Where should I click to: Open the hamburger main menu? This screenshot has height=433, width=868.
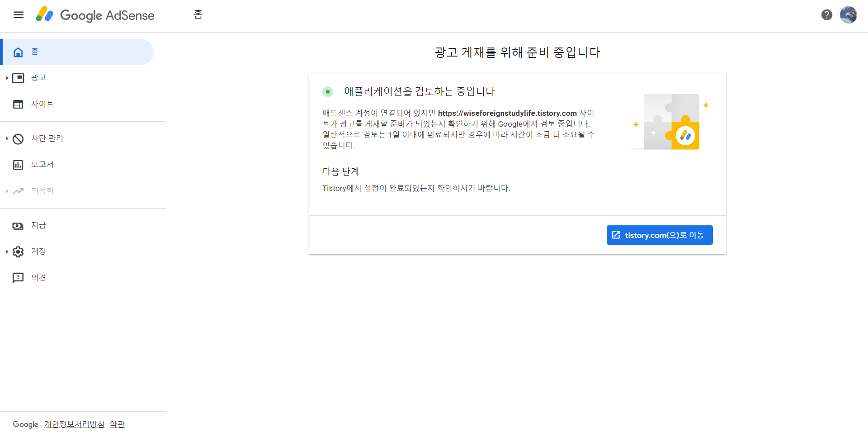[x=19, y=15]
